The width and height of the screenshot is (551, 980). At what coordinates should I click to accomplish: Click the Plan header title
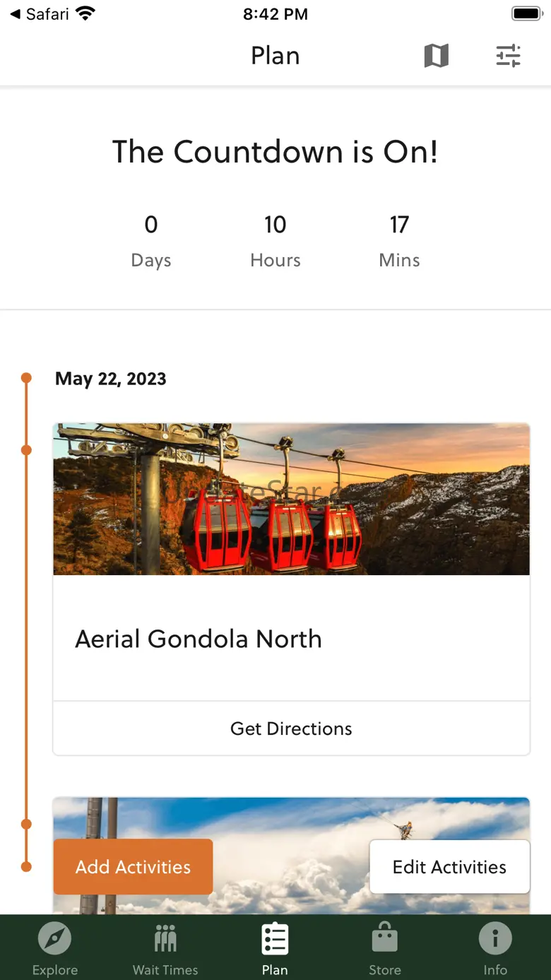275,56
